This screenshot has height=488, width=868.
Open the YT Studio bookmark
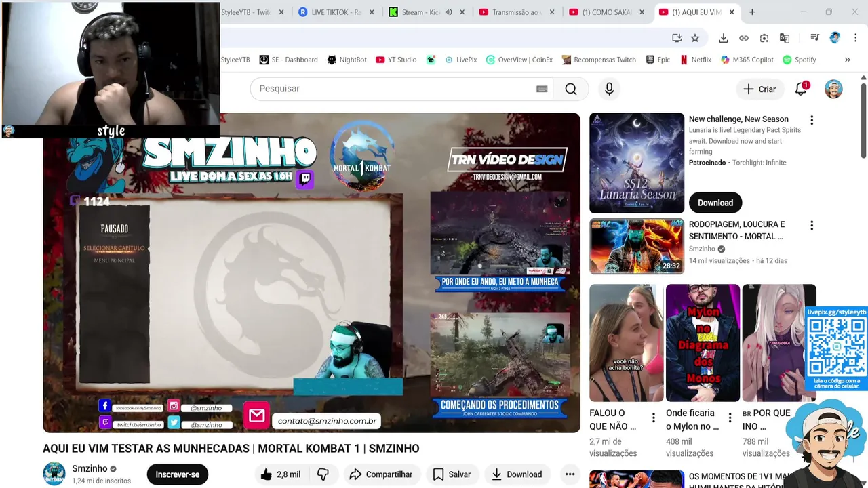396,60
